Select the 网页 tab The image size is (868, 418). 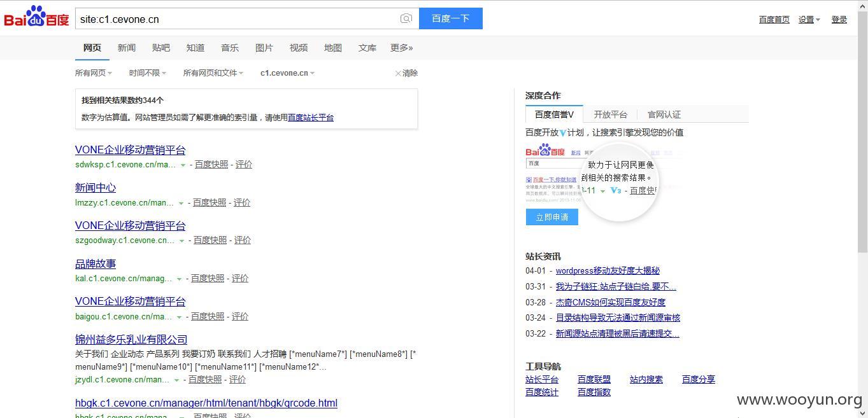(92, 48)
